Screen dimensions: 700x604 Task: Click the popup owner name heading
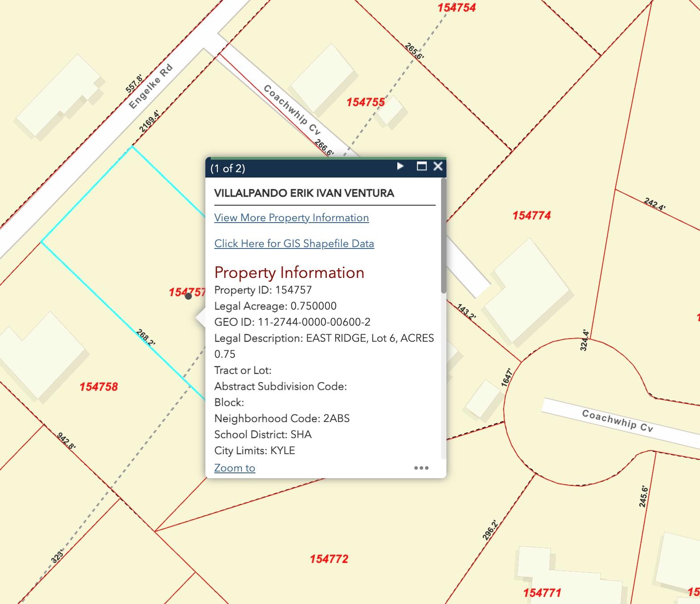(x=304, y=193)
